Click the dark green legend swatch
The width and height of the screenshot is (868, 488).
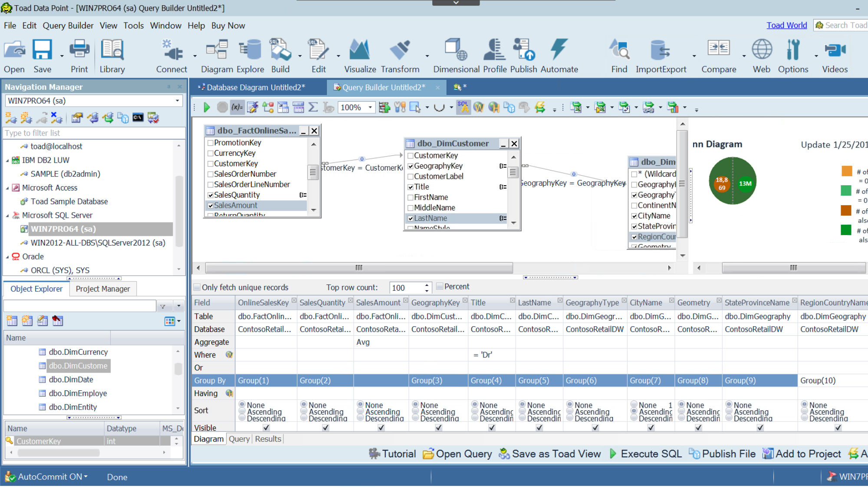click(846, 230)
